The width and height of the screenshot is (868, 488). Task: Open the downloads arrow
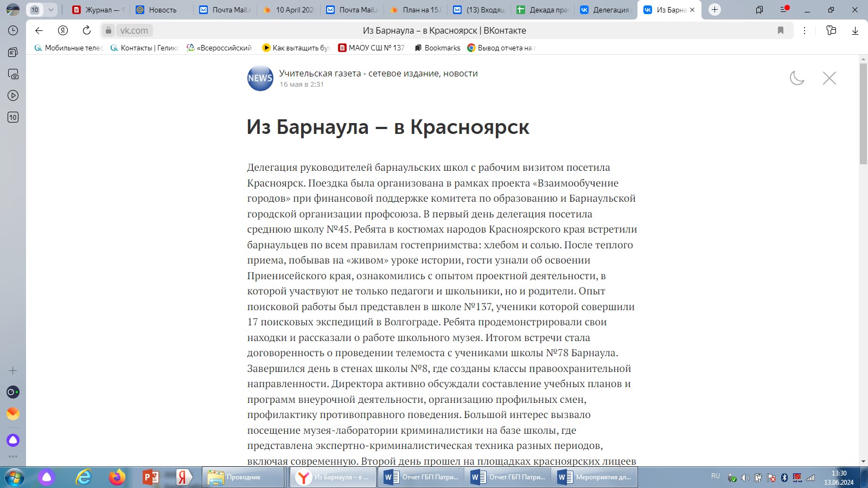click(x=855, y=31)
